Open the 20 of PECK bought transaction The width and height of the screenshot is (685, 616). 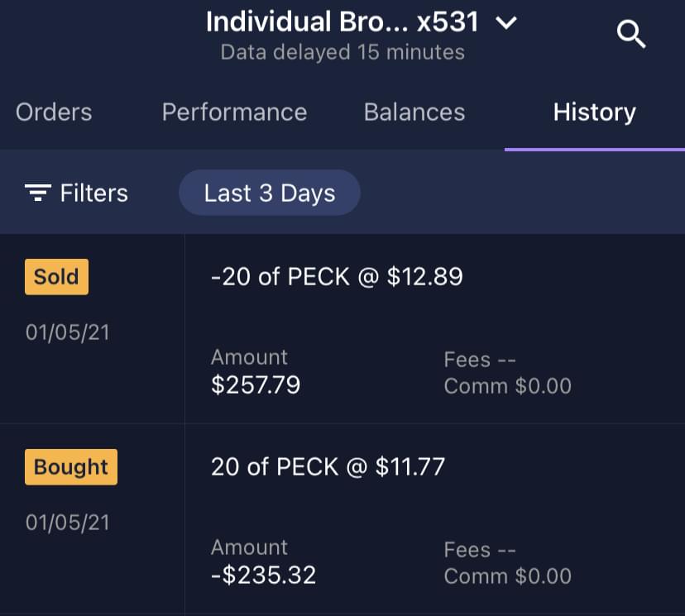[328, 467]
